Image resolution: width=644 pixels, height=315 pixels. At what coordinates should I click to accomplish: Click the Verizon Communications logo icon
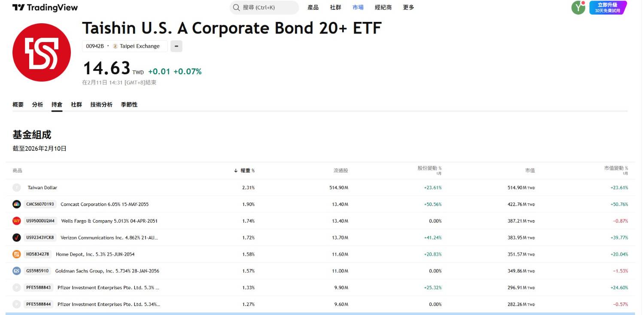pos(17,237)
